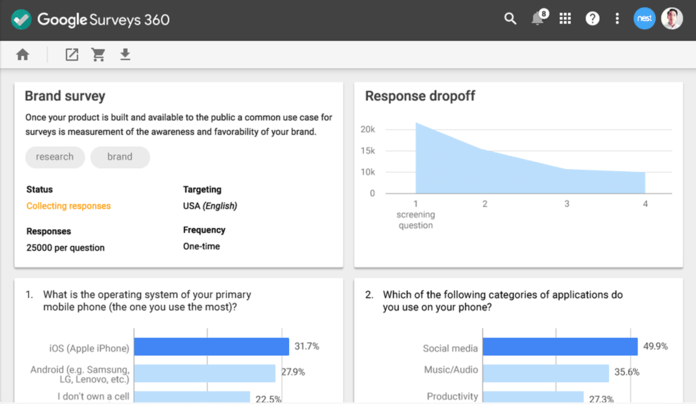Click the 25000 per question value
Viewport: 696px width, 404px height.
65,248
